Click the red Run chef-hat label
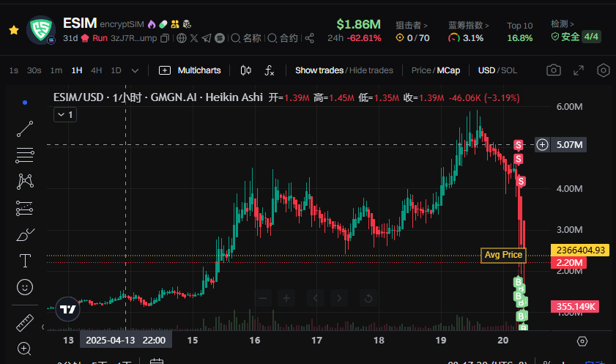The height and width of the screenshot is (364, 616). (94, 38)
